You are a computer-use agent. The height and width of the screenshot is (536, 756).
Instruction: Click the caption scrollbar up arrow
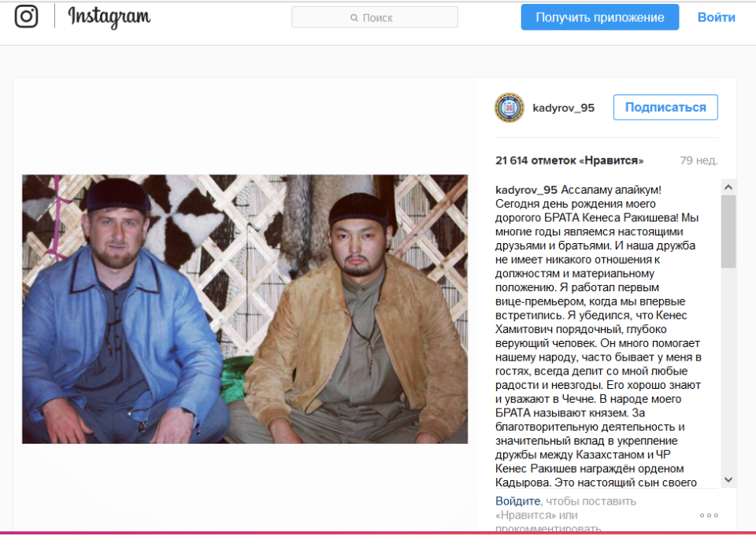coord(728,187)
